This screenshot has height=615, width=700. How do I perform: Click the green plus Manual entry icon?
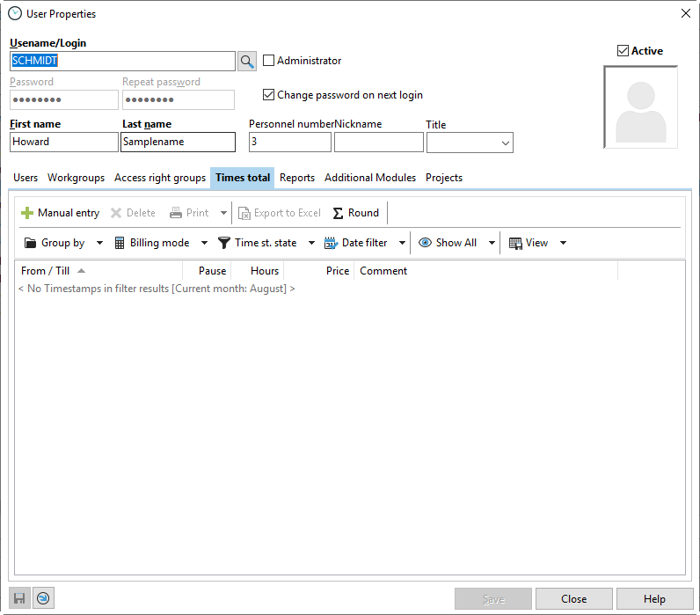pos(27,213)
